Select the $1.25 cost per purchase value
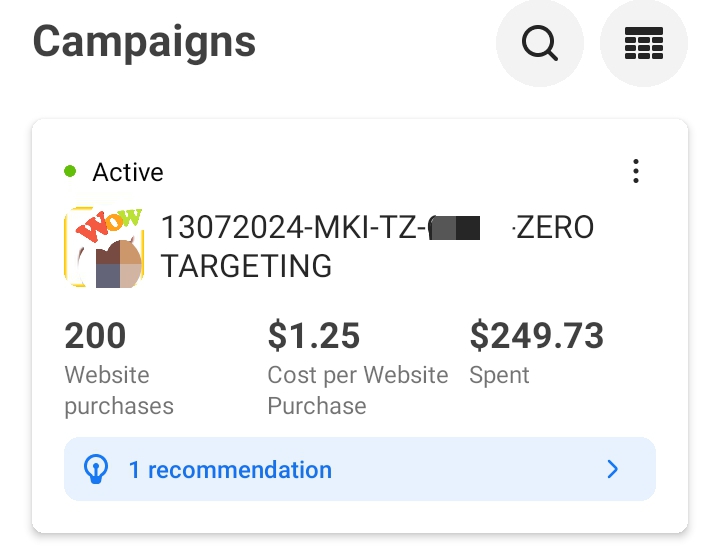This screenshot has height=555, width=719. click(314, 336)
